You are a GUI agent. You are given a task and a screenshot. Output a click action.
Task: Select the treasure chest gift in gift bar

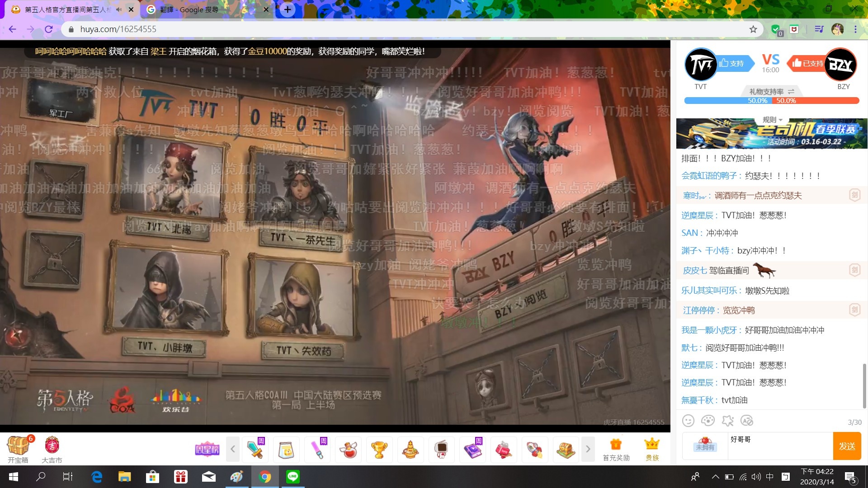(565, 450)
